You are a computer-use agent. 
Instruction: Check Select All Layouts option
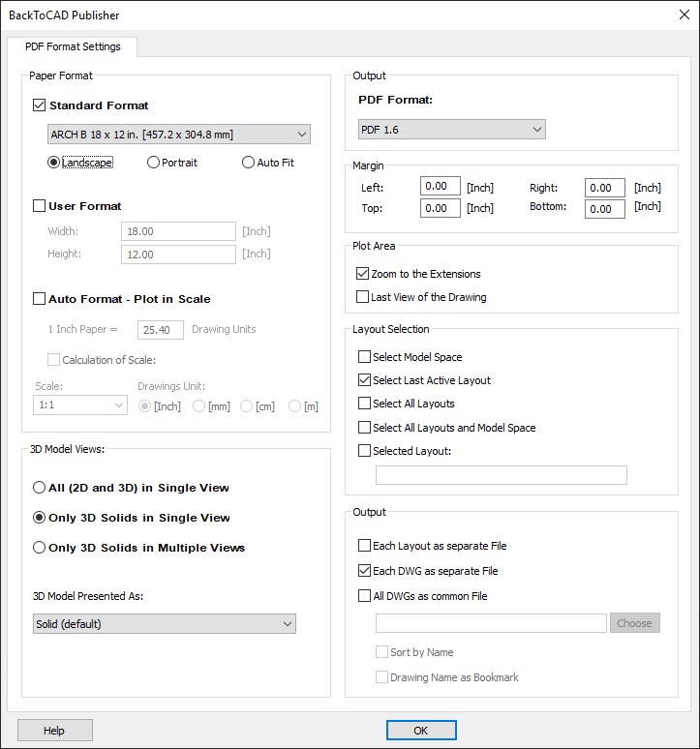[365, 404]
